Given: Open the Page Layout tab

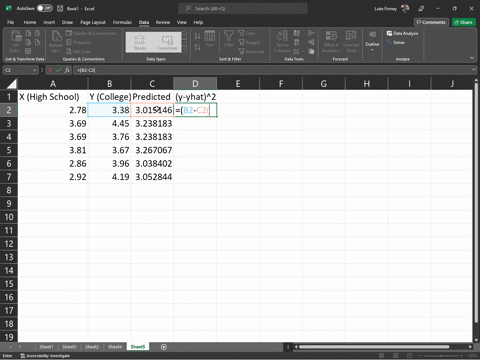Looking at the screenshot, I should 93,22.
